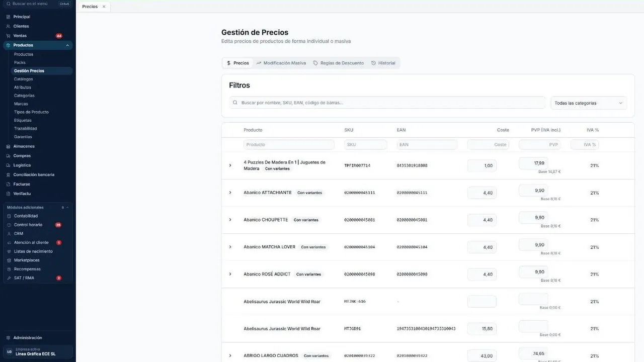Open the Ventas shopping cart icon
The image size is (644, 362).
8,36
